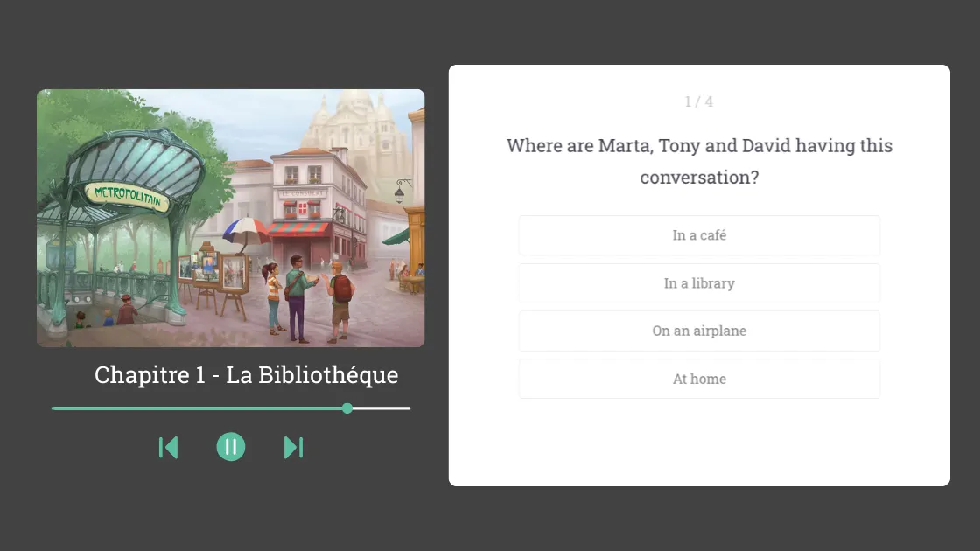Click the title "Chapitre 1 - La Bibliothéque"
Screen dimensions: 980x551
tap(246, 374)
